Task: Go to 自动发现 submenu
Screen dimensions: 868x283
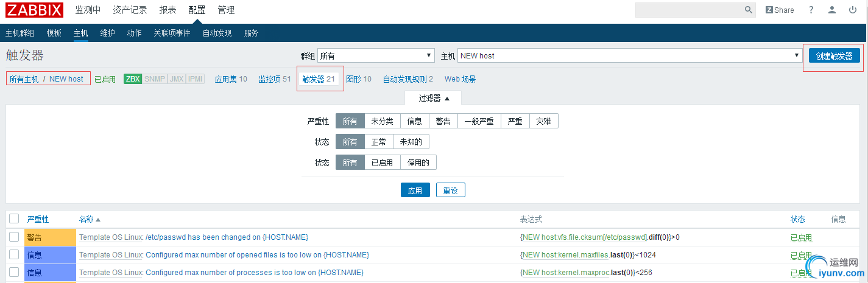Action: 217,33
